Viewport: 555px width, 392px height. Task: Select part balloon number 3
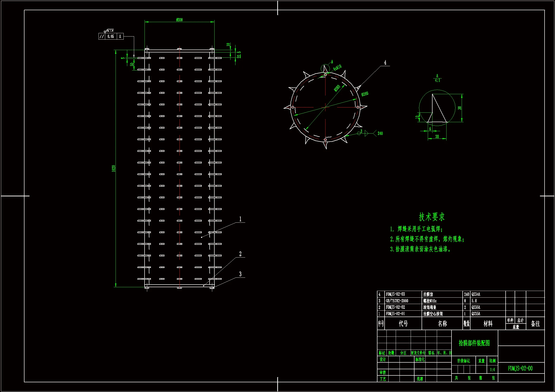click(240, 274)
